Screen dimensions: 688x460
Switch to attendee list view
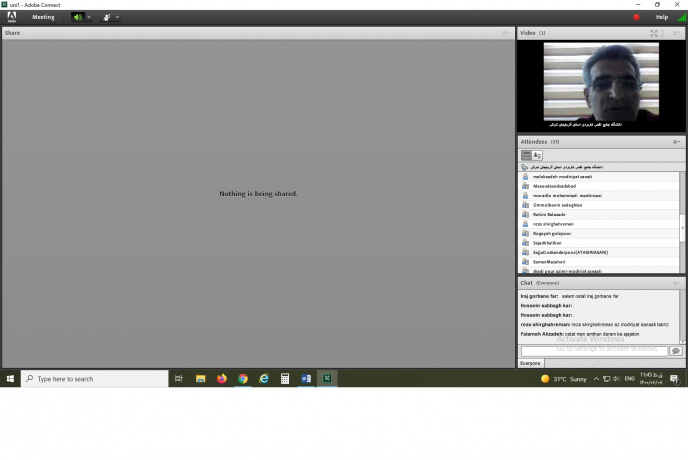point(526,155)
